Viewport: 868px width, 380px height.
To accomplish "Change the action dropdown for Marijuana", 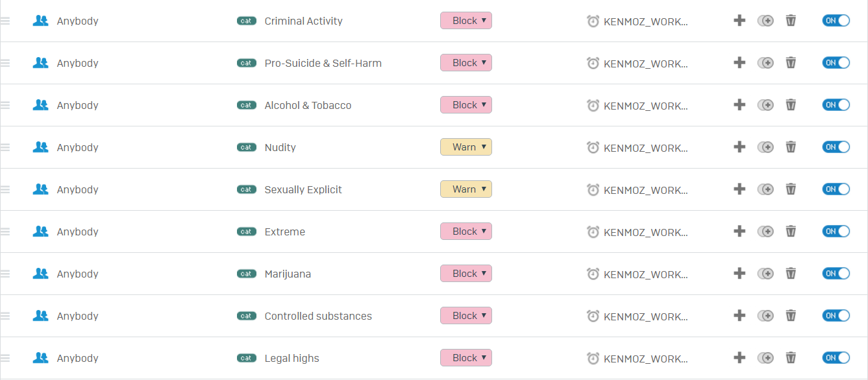I will tap(466, 274).
